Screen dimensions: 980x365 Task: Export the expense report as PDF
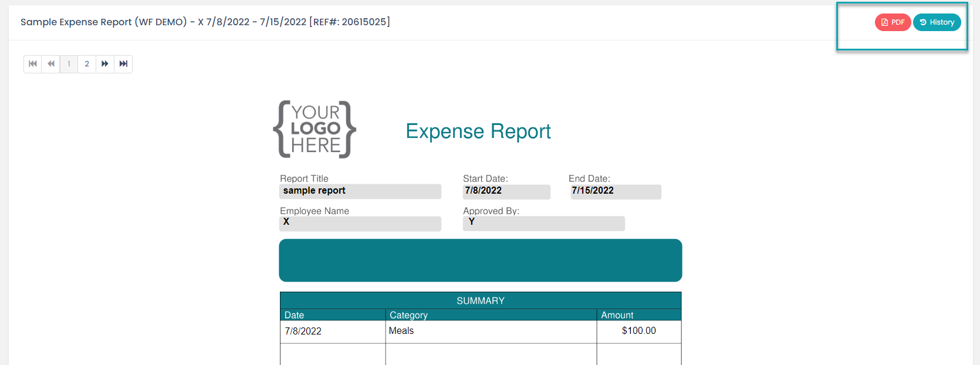tap(893, 22)
